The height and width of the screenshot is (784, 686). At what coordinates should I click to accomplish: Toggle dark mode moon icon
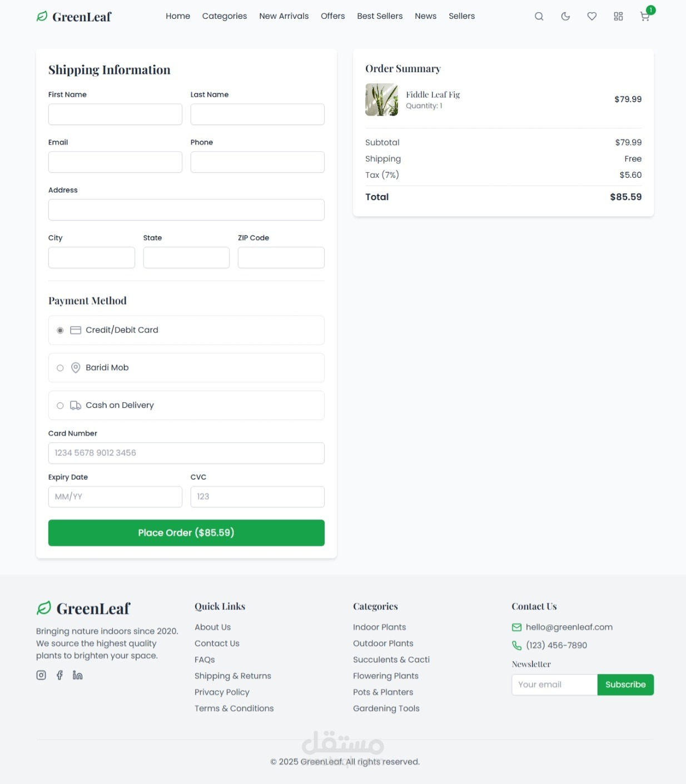coord(565,17)
